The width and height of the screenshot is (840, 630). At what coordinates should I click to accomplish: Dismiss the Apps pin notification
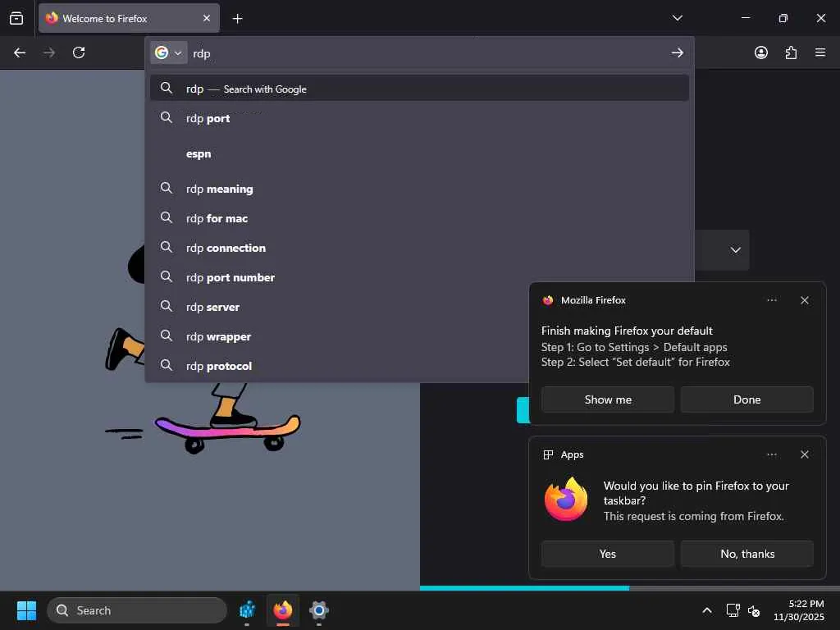click(804, 454)
